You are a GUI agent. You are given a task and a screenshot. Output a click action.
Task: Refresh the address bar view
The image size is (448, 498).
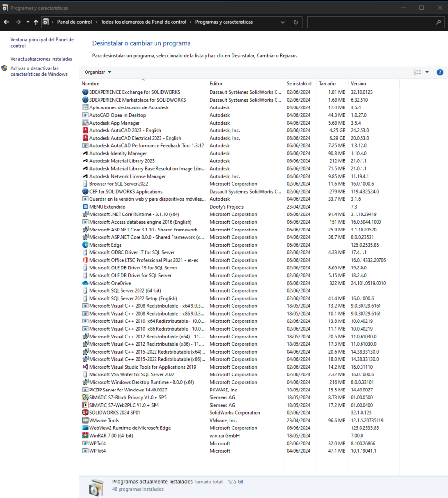pyautogui.click(x=296, y=22)
